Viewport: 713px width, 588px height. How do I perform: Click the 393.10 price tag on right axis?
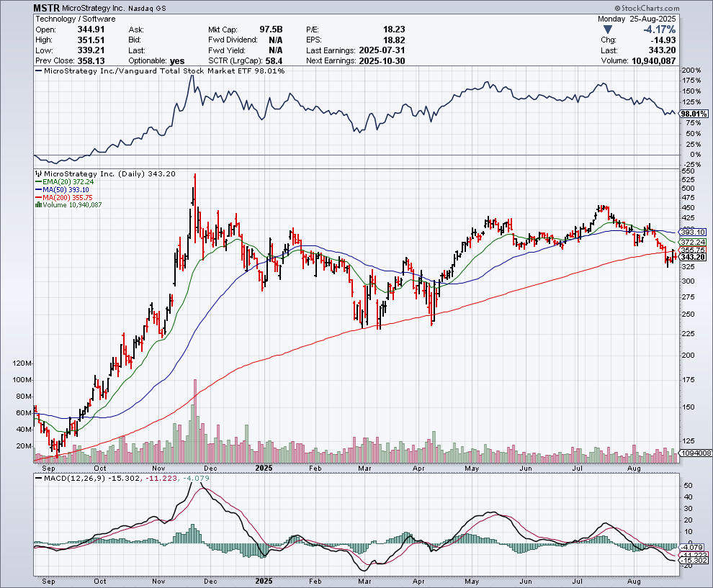(694, 232)
